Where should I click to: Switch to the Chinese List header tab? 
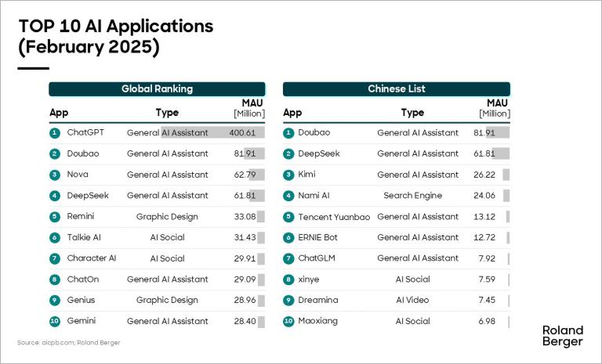tap(397, 89)
